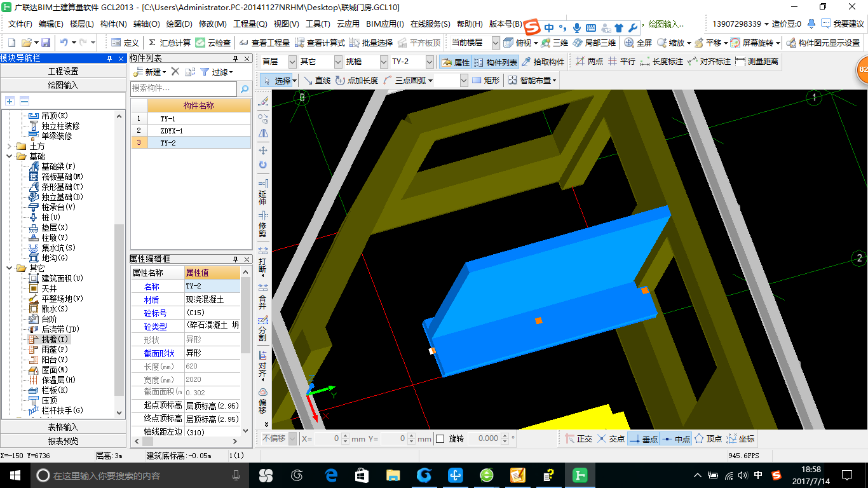Click the 搜索构件 search input box
The image size is (868, 488).
pyautogui.click(x=184, y=90)
